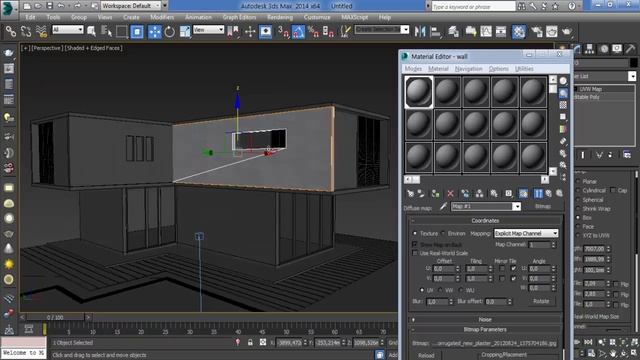Click the Mirror tool icon

coord(420,31)
